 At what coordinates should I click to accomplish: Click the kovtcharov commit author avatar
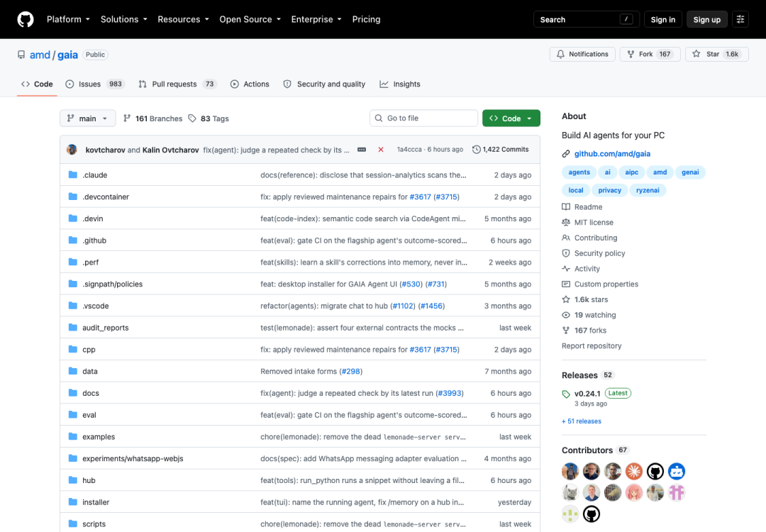(72, 150)
